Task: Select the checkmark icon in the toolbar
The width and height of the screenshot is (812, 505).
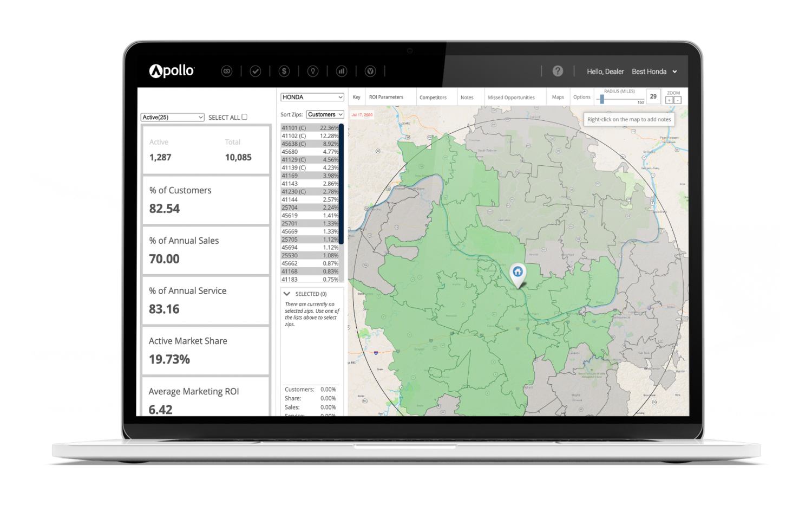Action: pos(255,71)
